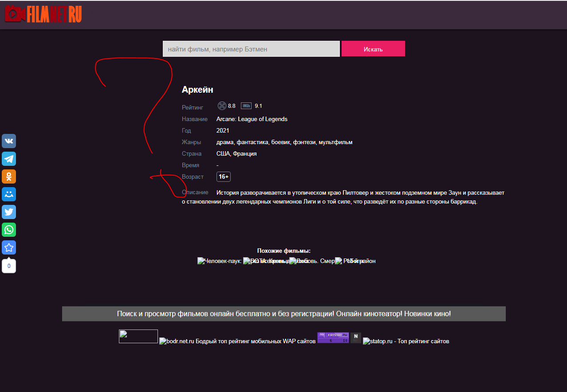
Task: Share the page on VK
Action: (9, 141)
